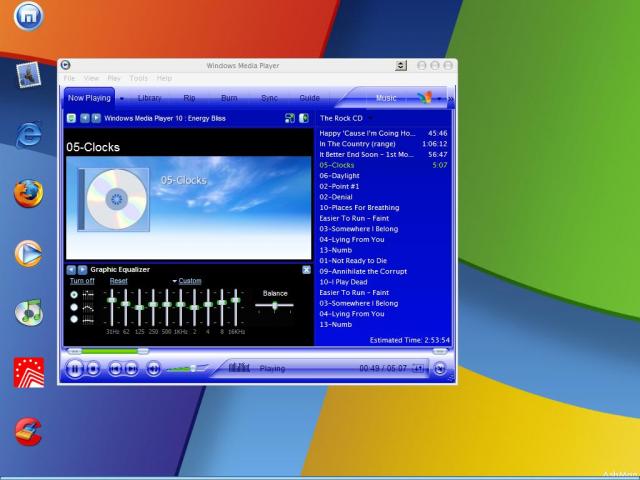Close the Graphic Equalizer panel
The width and height of the screenshot is (640, 480).
click(x=307, y=270)
